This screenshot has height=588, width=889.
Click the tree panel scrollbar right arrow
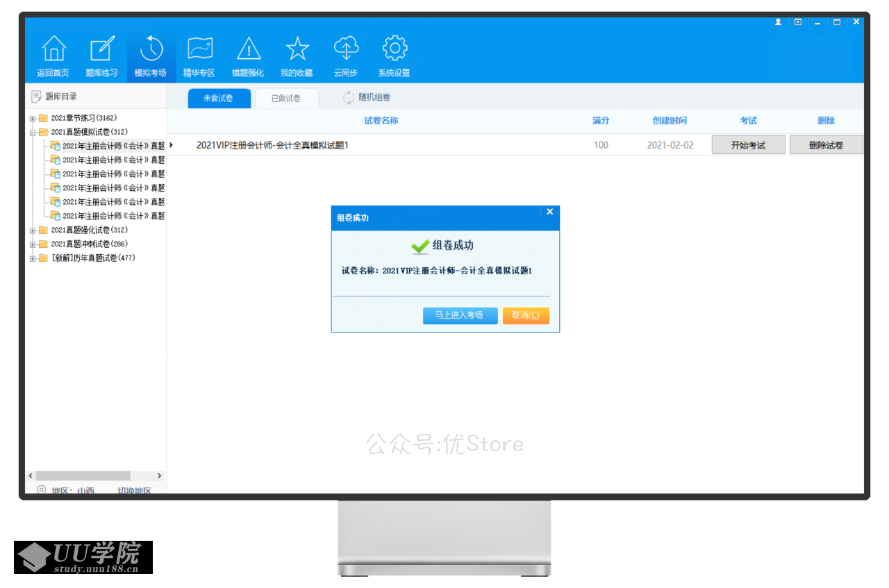[159, 476]
